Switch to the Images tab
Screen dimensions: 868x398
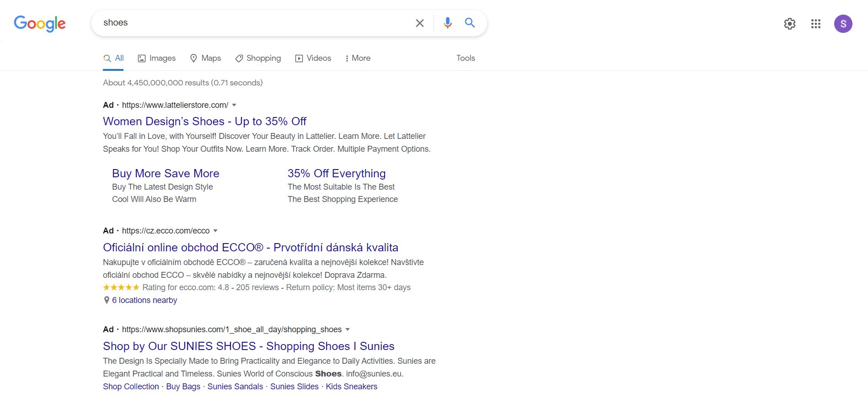point(157,58)
